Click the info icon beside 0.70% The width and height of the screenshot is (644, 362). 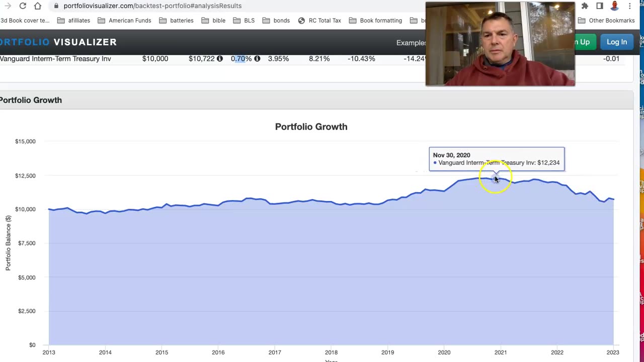(257, 59)
